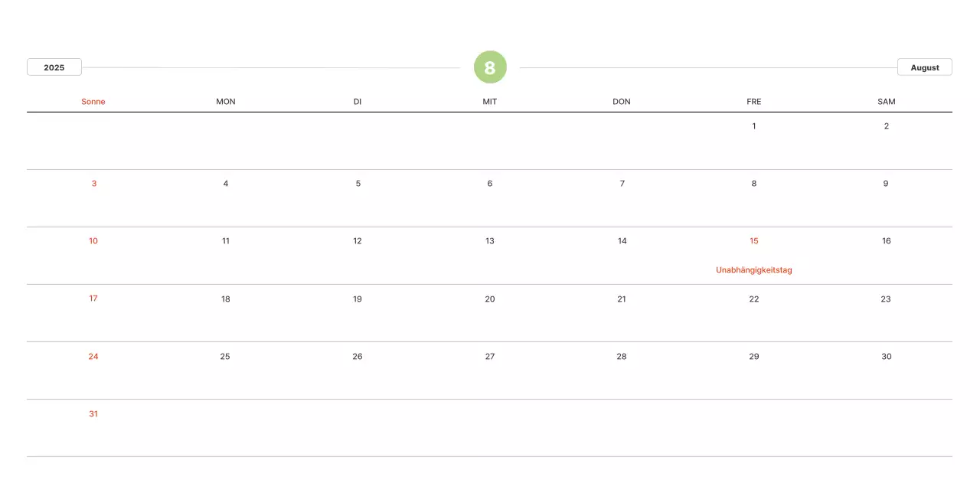Open the 2025 year selector
980x480 pixels.
coord(54,67)
